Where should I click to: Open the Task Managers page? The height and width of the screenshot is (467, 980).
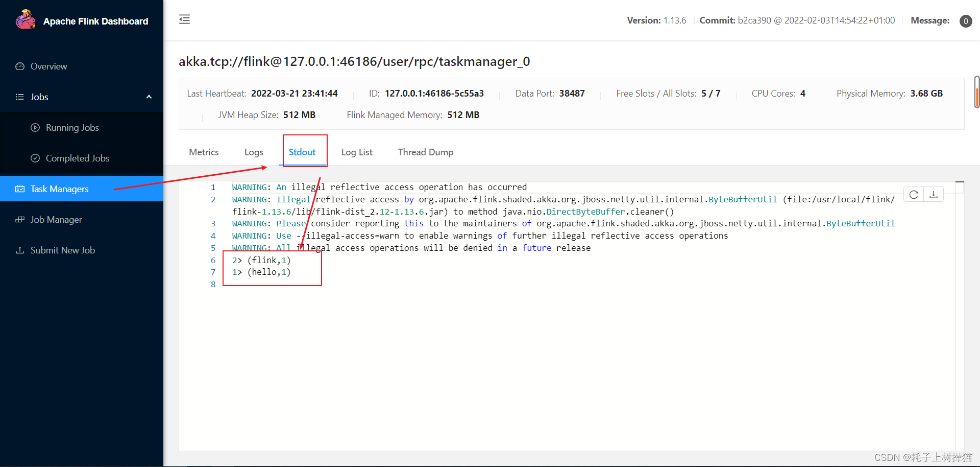(82, 189)
